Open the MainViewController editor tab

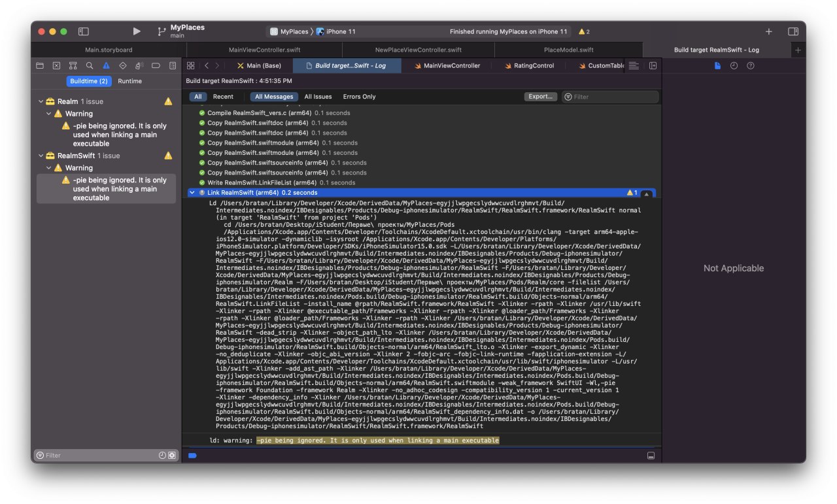click(447, 65)
